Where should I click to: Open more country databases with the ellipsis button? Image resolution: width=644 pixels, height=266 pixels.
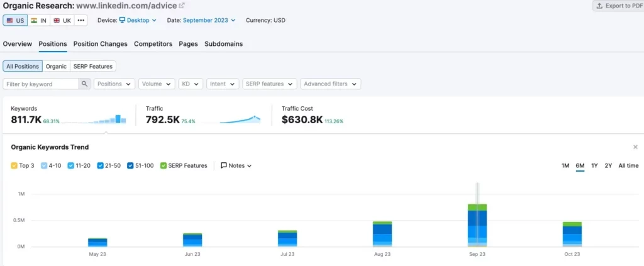point(80,21)
